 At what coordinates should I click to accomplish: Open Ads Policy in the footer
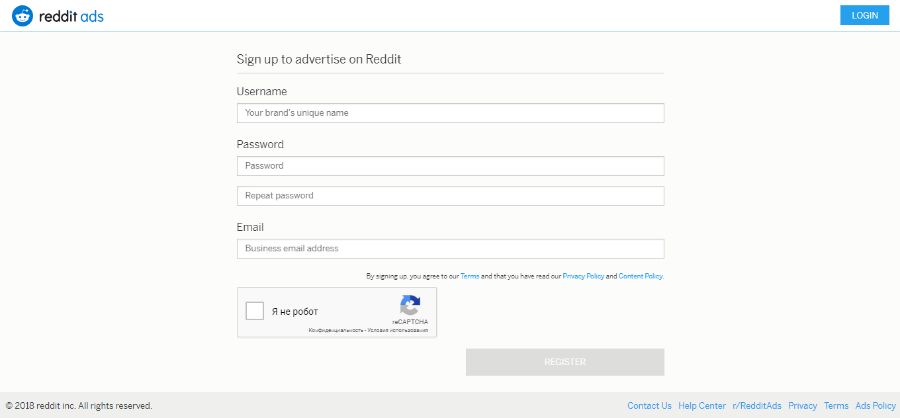coord(875,406)
